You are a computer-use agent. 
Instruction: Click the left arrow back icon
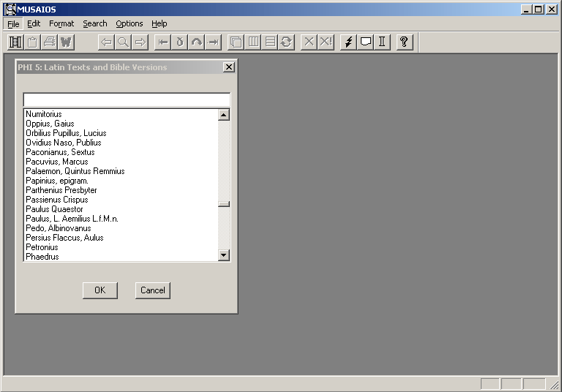click(106, 42)
